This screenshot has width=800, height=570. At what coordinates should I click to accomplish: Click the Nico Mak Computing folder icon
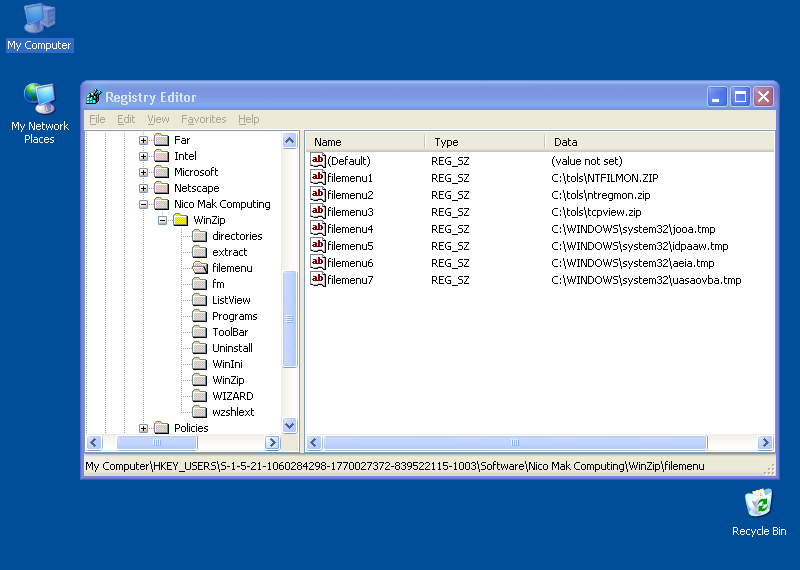[x=162, y=204]
